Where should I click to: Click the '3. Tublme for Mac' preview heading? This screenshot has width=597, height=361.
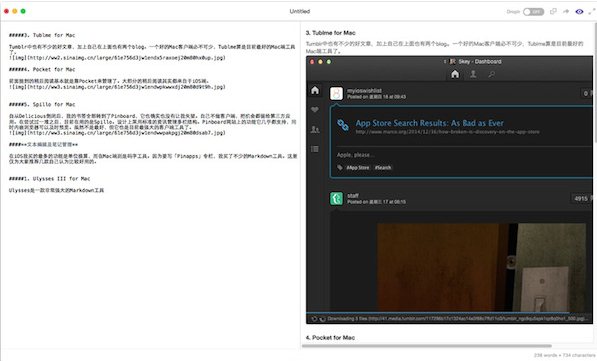pyautogui.click(x=330, y=33)
